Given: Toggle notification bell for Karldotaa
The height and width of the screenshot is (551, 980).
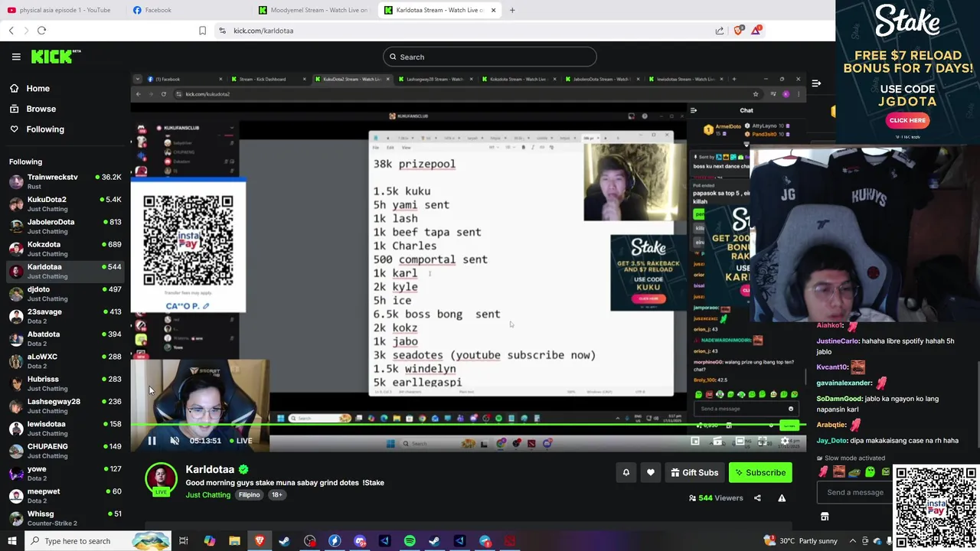Looking at the screenshot, I should click(626, 473).
